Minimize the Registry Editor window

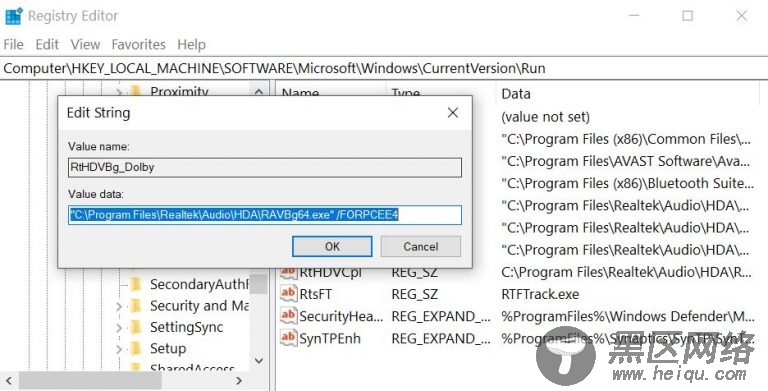[x=634, y=16]
